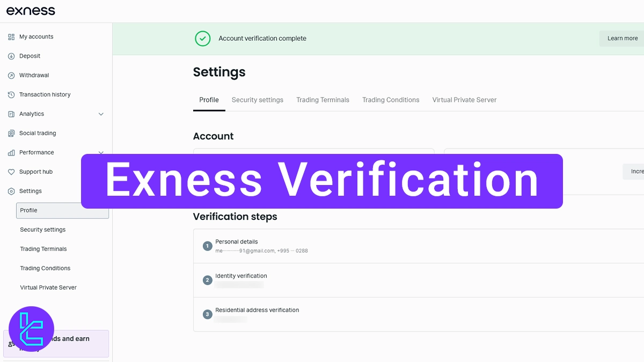Screen dimensions: 644x362
Task: Open the Trading Conditions tab
Action: pos(391,100)
